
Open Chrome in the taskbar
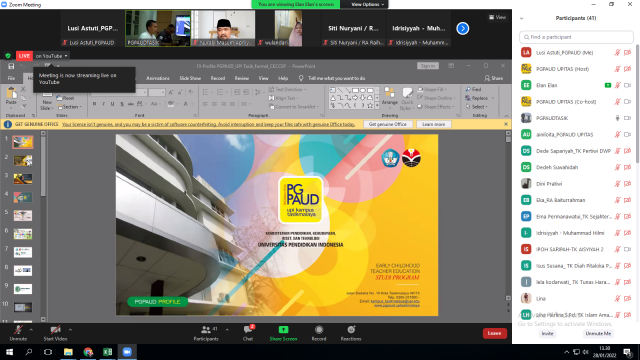88,352
